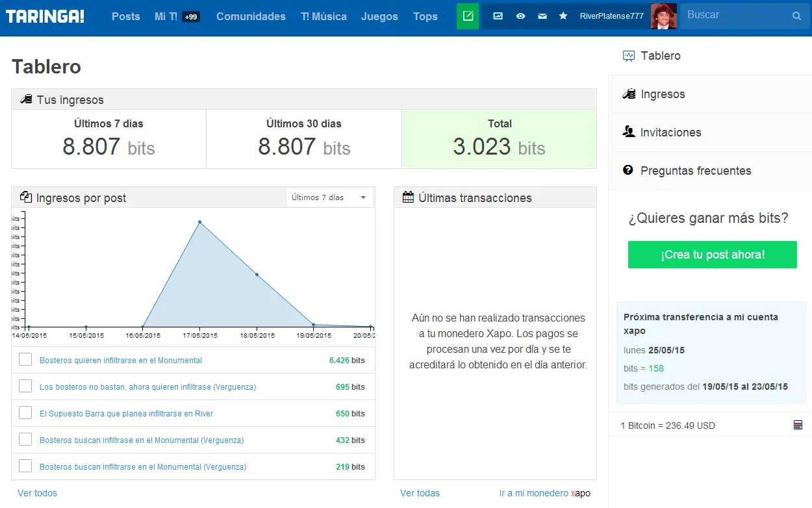Open the 432 bits 'Bosteros buscan infiltrase' post link
Viewport: 812px width, 508px height.
[142, 440]
